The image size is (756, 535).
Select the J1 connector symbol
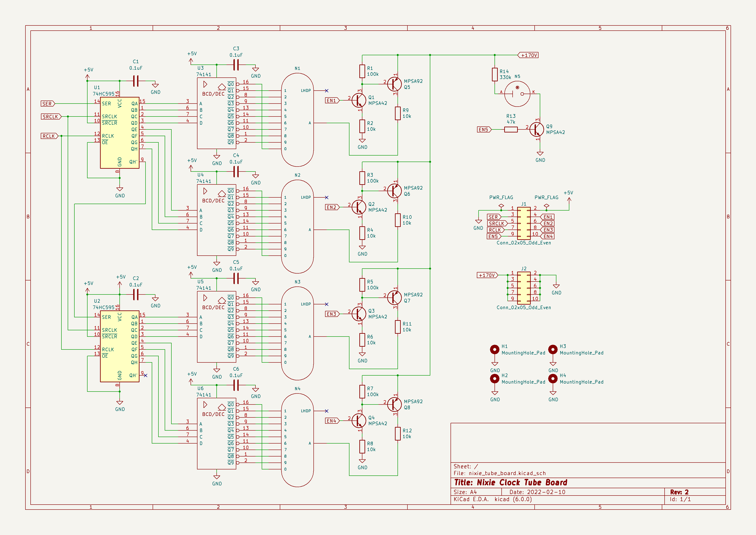tap(524, 223)
